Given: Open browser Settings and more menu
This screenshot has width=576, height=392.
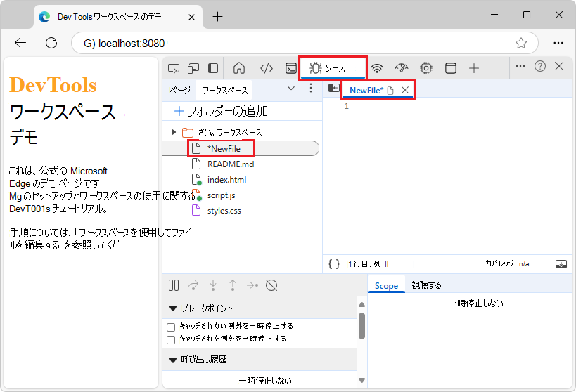Looking at the screenshot, I should pos(558,43).
